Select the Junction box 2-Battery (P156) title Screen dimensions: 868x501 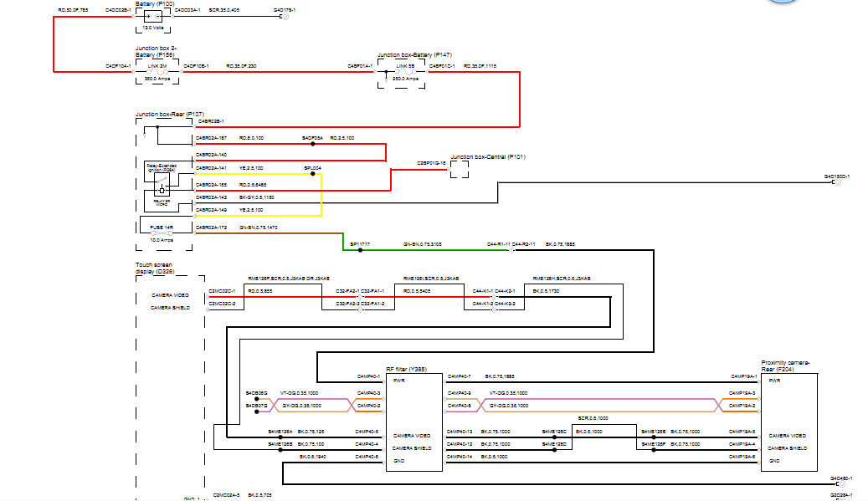(x=157, y=51)
